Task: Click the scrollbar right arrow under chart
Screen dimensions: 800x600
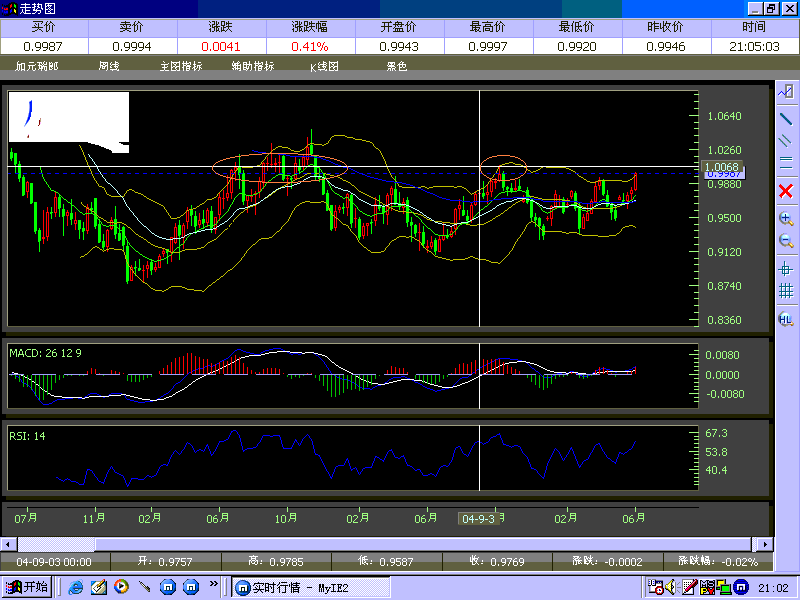Action: click(766, 545)
